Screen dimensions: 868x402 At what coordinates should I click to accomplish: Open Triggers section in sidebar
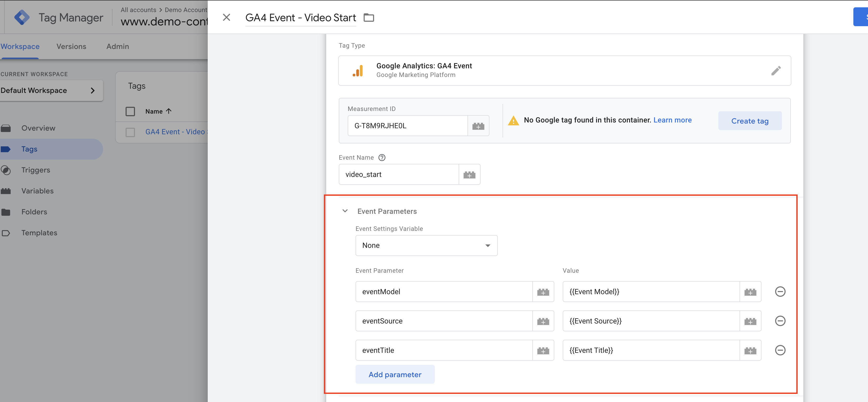[36, 170]
